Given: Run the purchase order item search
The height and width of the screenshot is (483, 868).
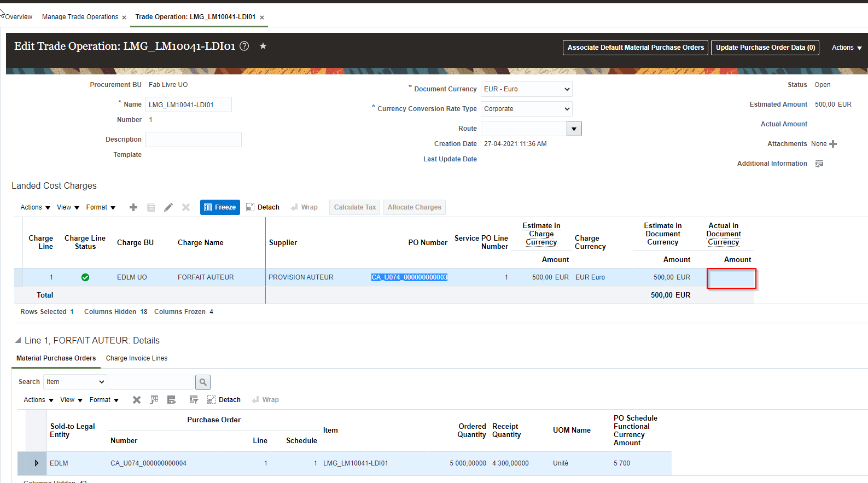Looking at the screenshot, I should pos(203,382).
